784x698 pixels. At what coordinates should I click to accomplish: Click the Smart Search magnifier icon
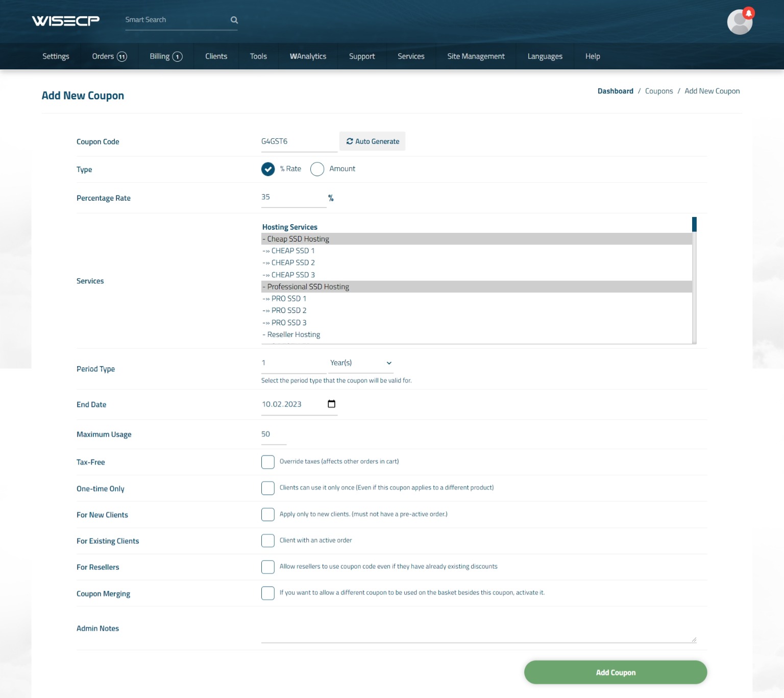tap(234, 20)
